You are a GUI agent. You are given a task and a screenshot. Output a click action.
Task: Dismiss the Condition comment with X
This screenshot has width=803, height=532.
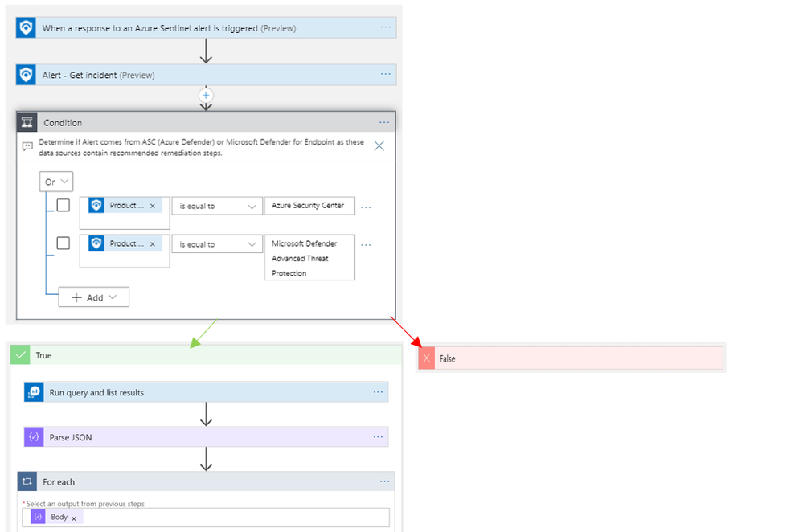coord(379,146)
